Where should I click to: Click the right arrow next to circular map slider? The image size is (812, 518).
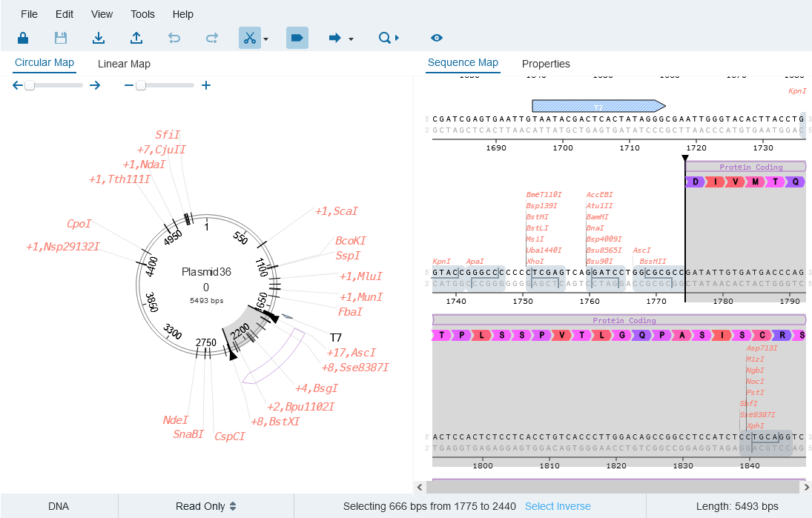(x=94, y=85)
